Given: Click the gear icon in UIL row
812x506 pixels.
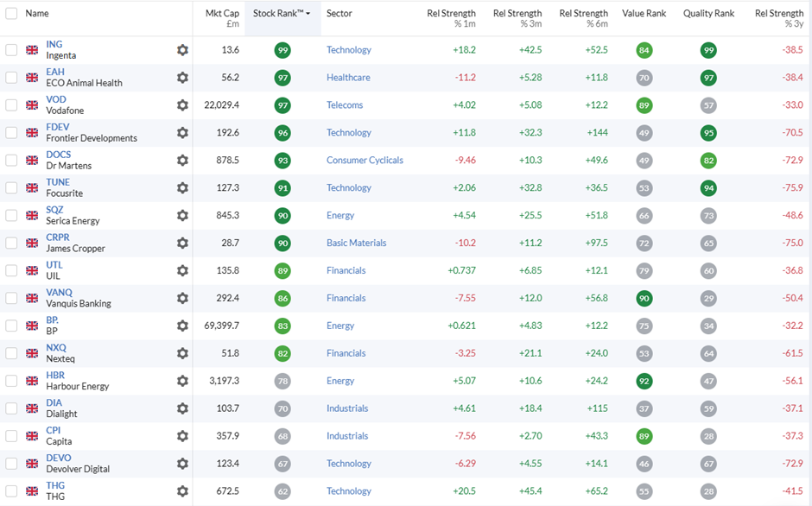Looking at the screenshot, I should tap(182, 270).
